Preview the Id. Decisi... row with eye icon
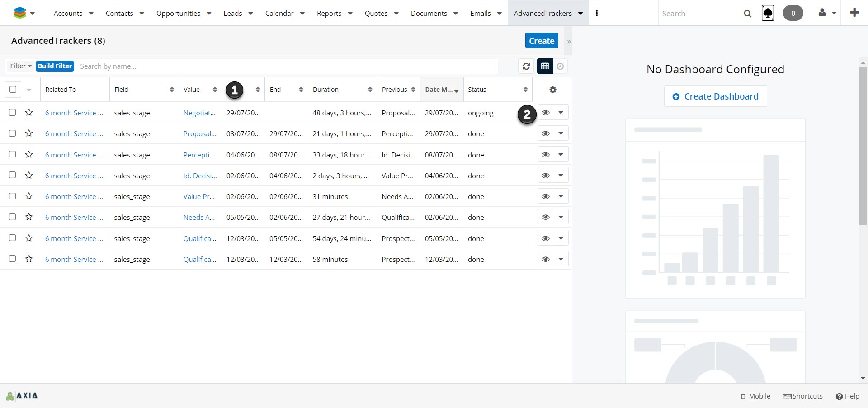The image size is (868, 408). (x=546, y=176)
